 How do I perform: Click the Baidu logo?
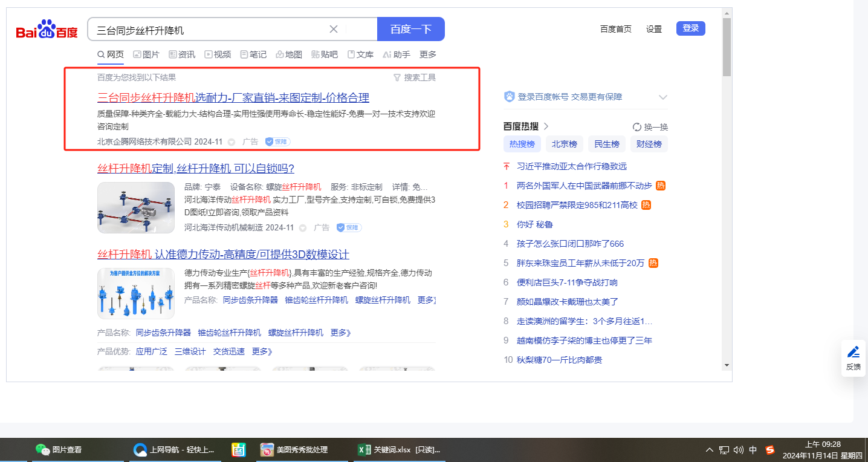pos(47,30)
